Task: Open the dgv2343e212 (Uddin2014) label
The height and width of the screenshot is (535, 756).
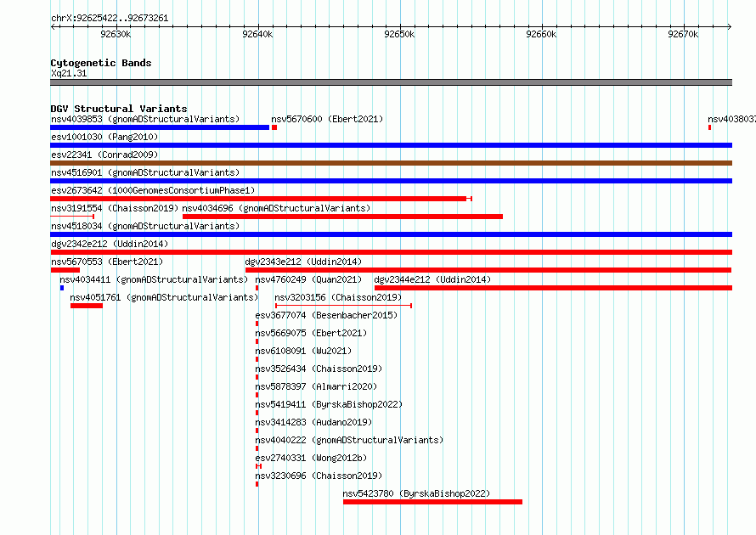Action: coord(303,262)
